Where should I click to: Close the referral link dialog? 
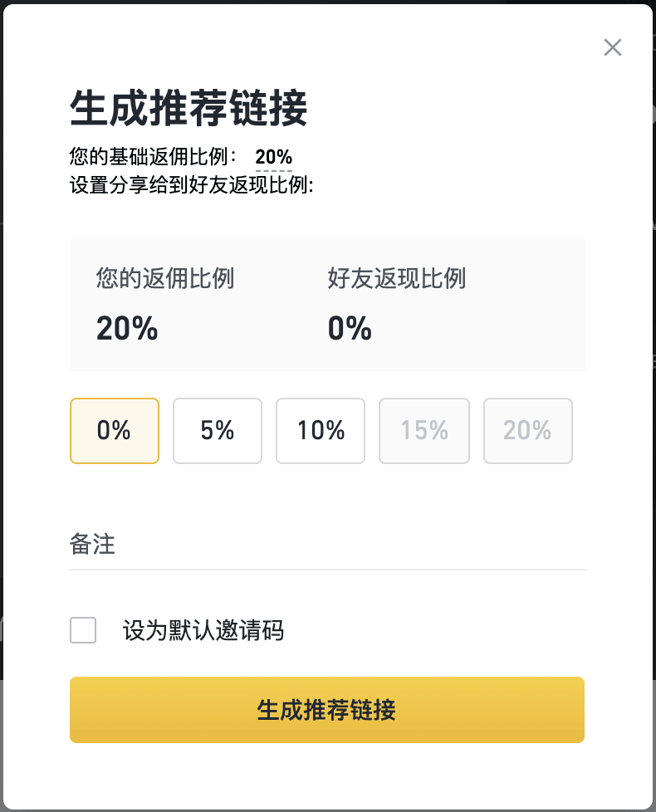[x=613, y=47]
